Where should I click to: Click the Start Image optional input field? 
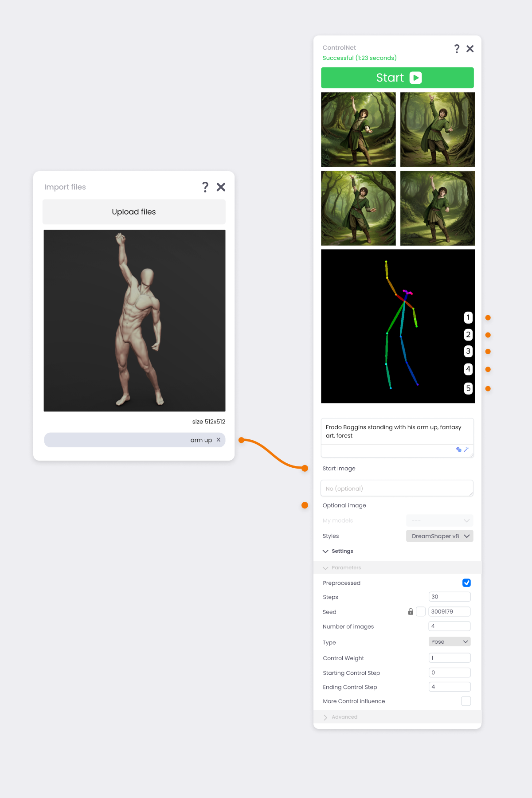[x=397, y=488]
